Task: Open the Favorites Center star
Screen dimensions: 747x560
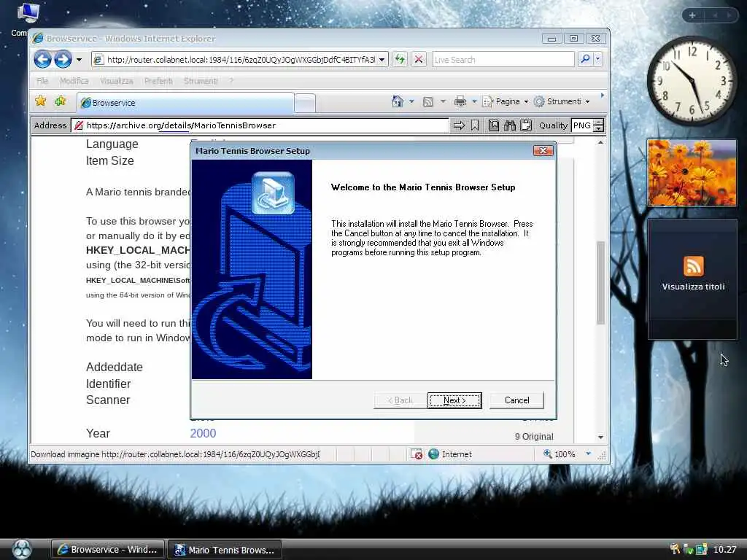Action: 41,101
